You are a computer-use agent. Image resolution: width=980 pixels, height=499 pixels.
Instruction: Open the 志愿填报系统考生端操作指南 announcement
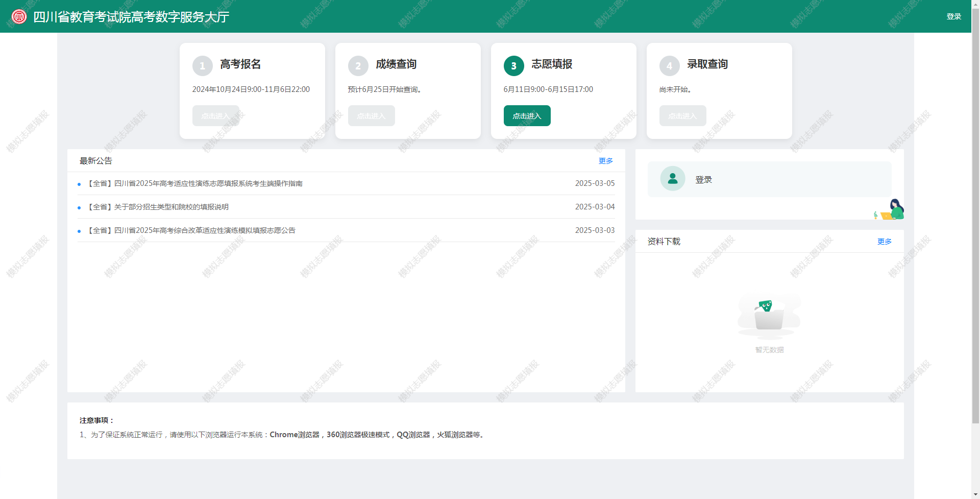(x=195, y=183)
